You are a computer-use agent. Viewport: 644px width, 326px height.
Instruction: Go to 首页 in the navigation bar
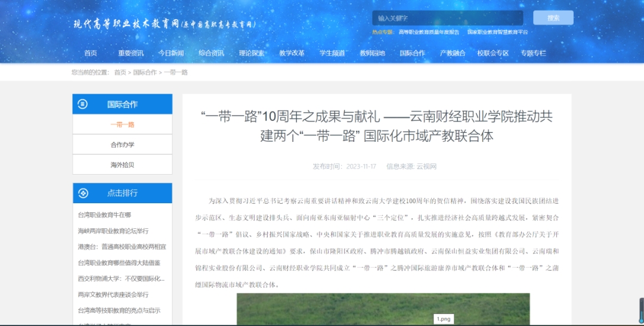click(x=91, y=53)
